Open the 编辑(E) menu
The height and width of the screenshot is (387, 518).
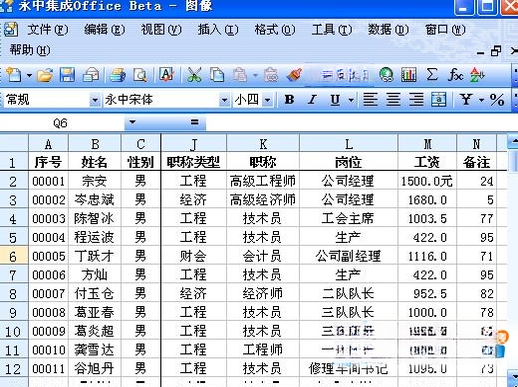tap(104, 30)
